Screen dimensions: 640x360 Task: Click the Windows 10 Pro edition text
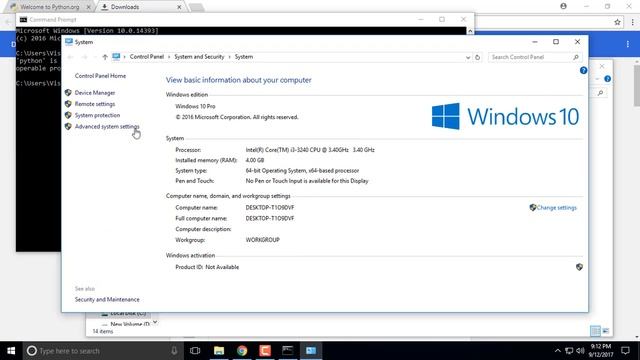[x=195, y=106]
